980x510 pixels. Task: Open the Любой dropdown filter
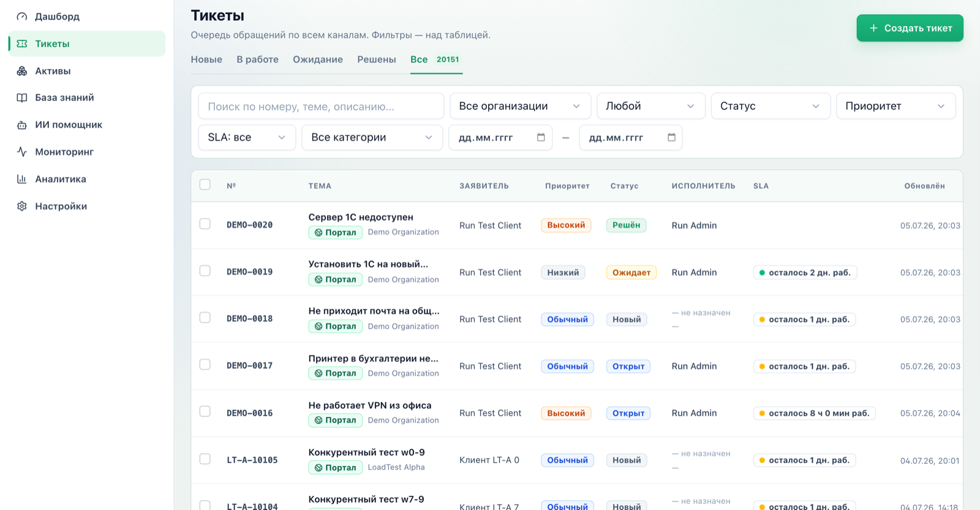[651, 106]
